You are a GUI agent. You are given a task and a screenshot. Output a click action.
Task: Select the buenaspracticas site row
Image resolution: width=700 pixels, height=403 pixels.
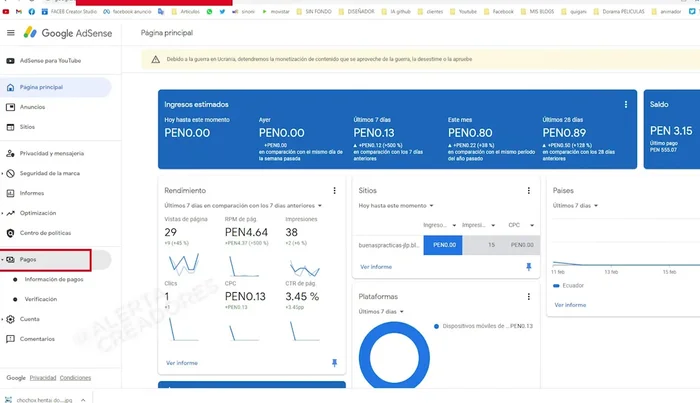[446, 245]
